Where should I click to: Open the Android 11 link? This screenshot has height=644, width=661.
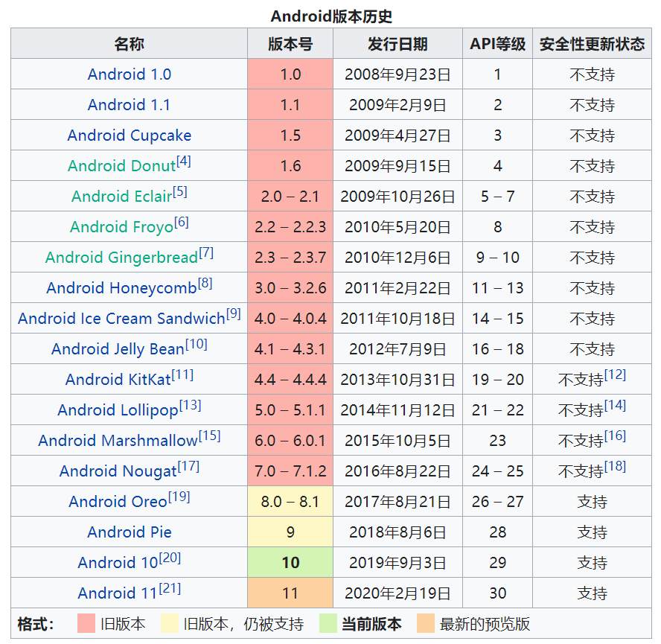118,593
